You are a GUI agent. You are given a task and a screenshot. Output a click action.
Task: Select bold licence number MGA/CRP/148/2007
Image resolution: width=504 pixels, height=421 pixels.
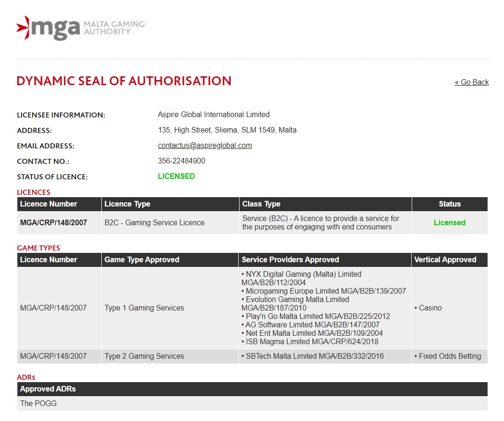point(53,223)
